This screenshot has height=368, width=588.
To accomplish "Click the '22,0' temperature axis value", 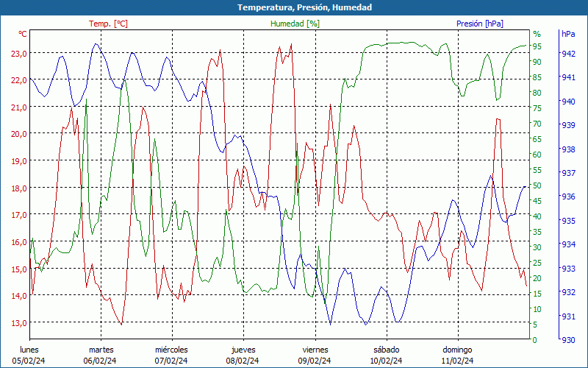I will [x=19, y=80].
